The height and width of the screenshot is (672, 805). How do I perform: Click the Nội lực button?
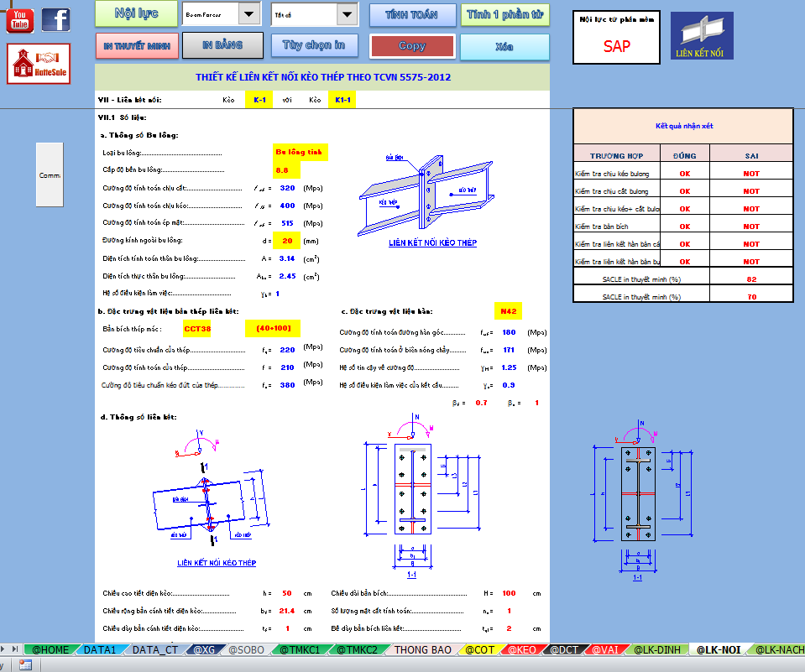click(x=136, y=14)
